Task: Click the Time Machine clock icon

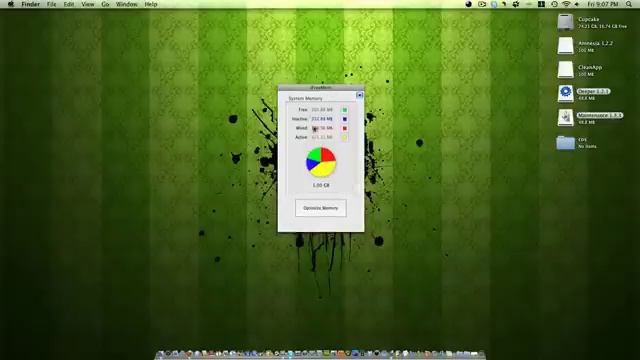Action: point(554,4)
